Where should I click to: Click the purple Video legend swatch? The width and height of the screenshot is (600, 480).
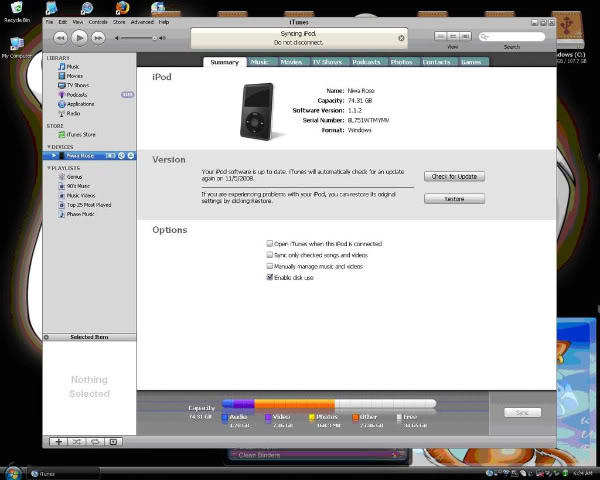coord(268,417)
